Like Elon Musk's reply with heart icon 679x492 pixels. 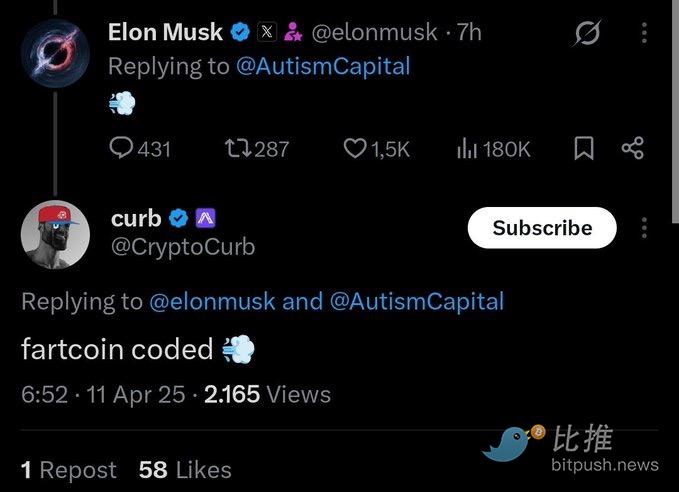[355, 148]
